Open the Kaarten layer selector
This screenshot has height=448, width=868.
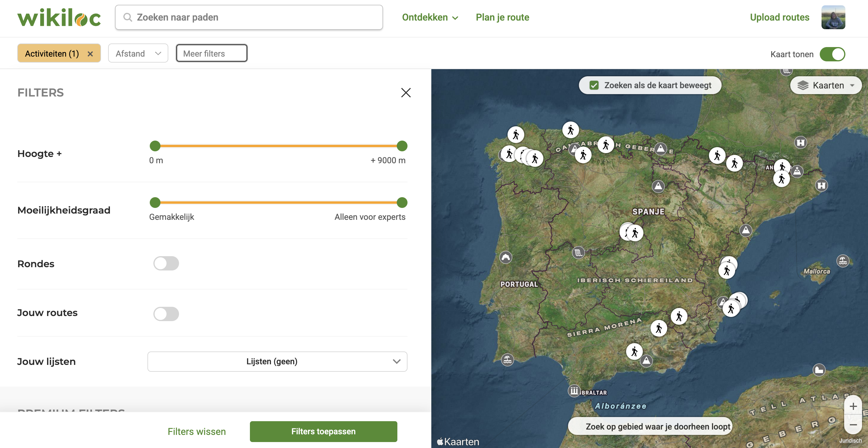click(x=825, y=85)
